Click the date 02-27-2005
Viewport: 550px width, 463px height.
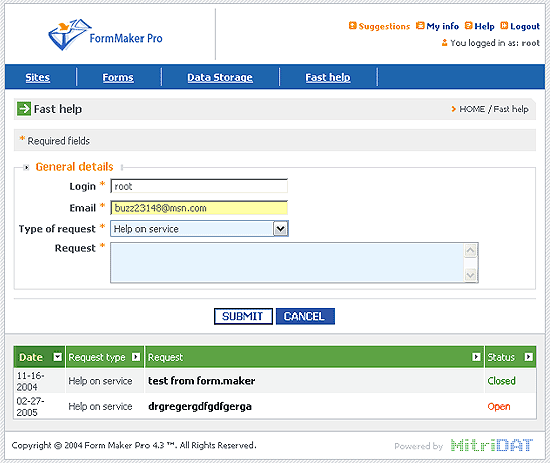tap(31, 406)
